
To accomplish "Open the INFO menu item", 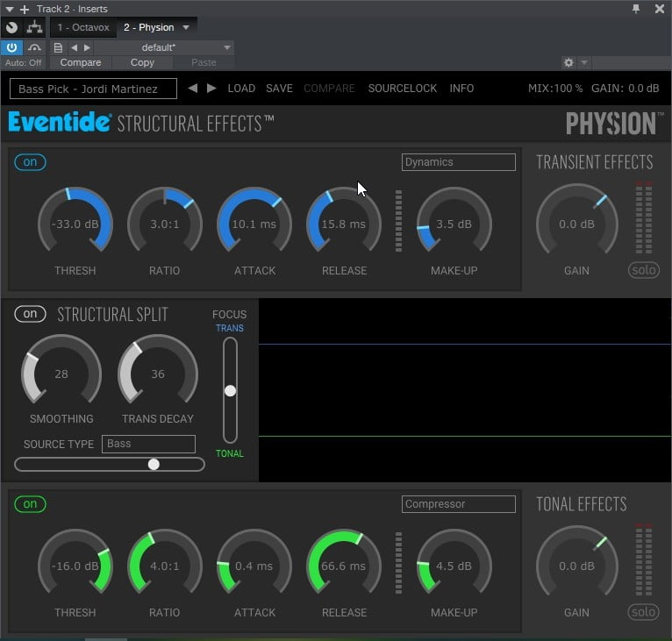I will point(461,89).
